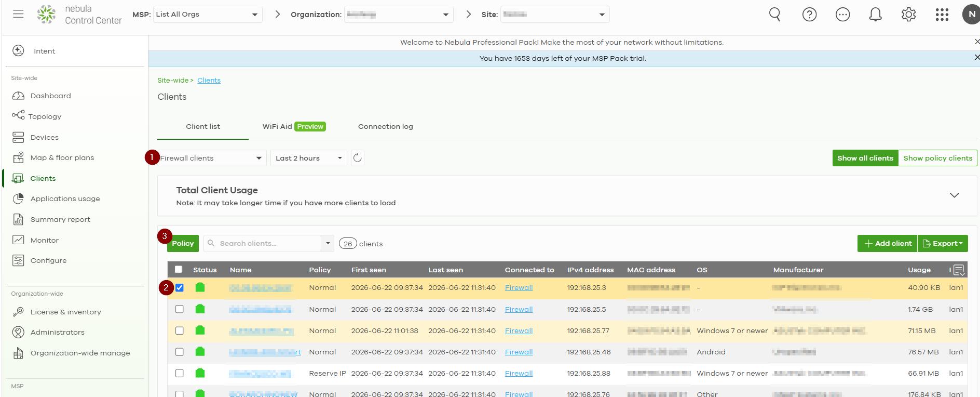Switch to the Client list tab
Viewport: 980px width, 397px height.
tap(203, 127)
